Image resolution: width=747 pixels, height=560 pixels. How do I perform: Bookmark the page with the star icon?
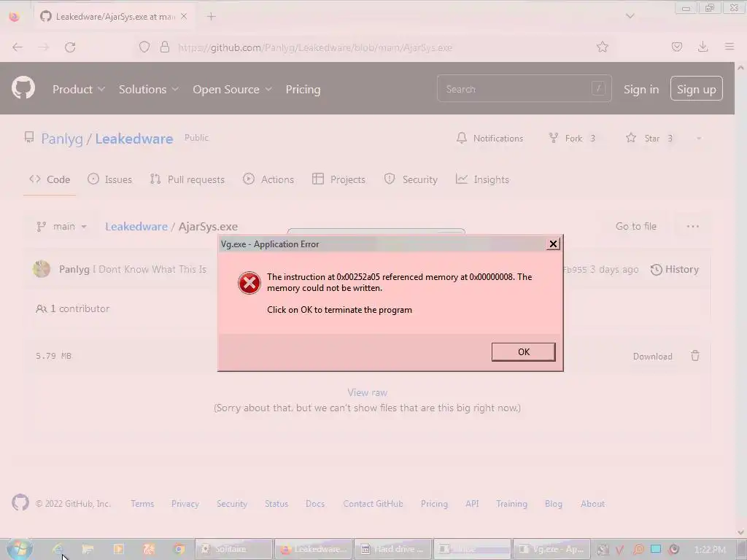(603, 47)
